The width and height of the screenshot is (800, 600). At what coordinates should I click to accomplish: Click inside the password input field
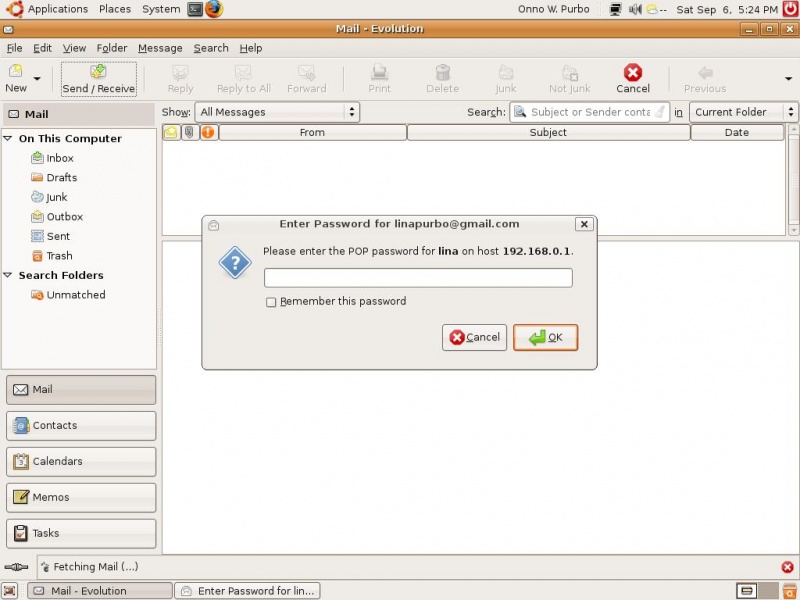click(418, 277)
